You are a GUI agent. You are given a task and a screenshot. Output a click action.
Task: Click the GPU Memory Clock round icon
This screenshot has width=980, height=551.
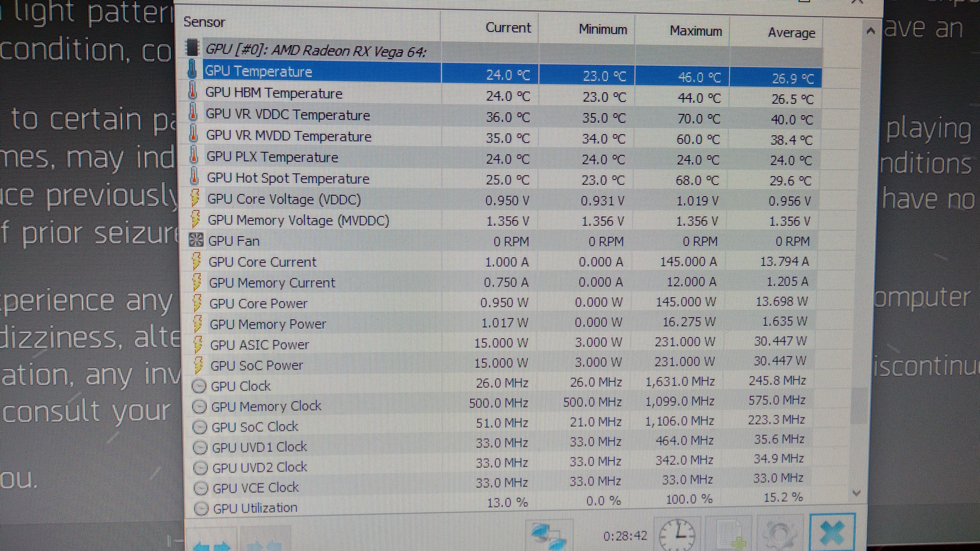point(199,407)
